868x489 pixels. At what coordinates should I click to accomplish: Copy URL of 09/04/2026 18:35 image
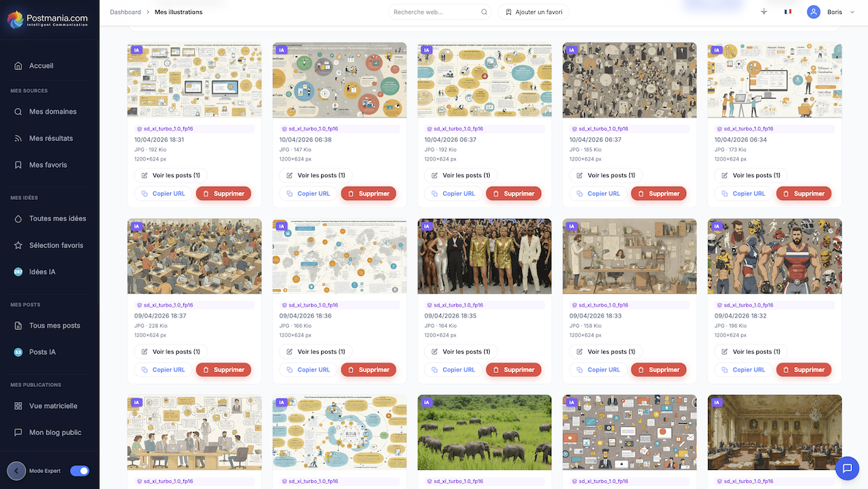point(453,370)
